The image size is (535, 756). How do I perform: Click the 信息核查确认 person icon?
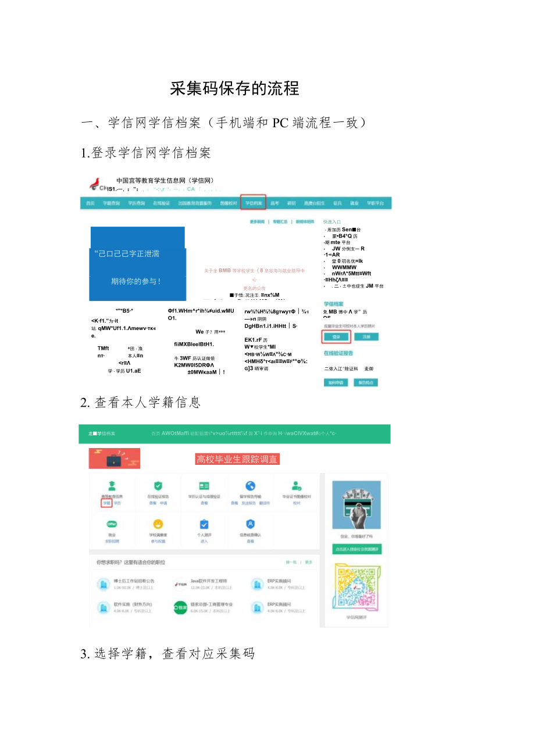(x=251, y=523)
